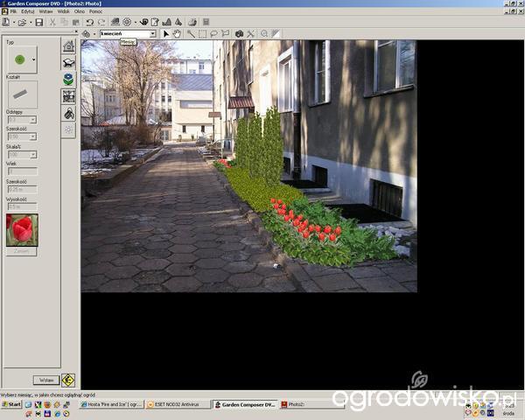Open the Odstępy spacing dropdown
525x420 pixels.
[x=34, y=119]
